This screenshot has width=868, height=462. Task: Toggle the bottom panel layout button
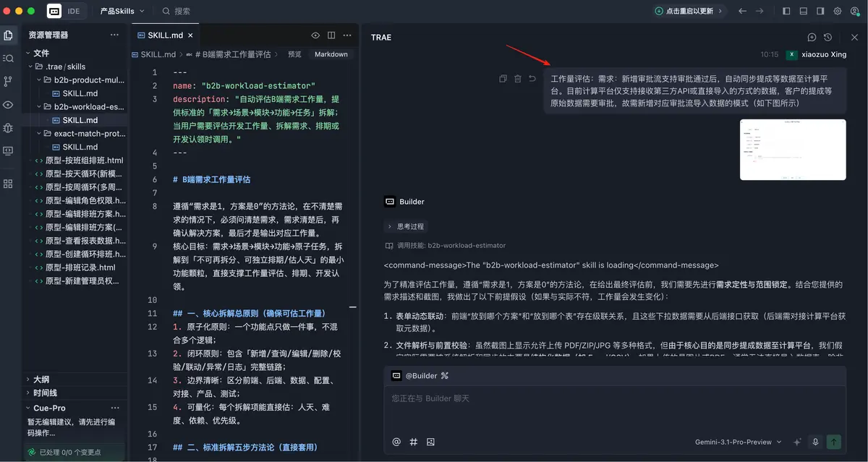[804, 12]
